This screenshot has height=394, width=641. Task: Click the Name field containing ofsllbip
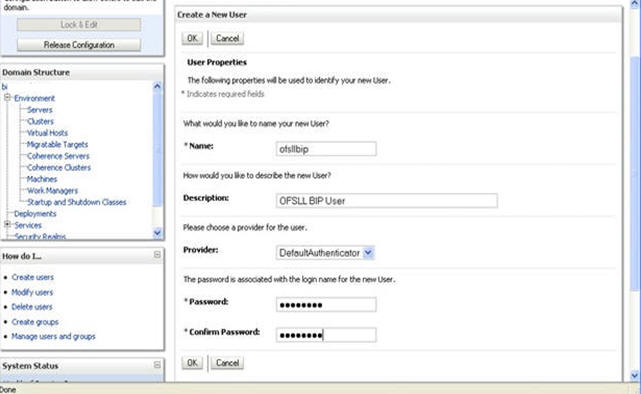[326, 149]
